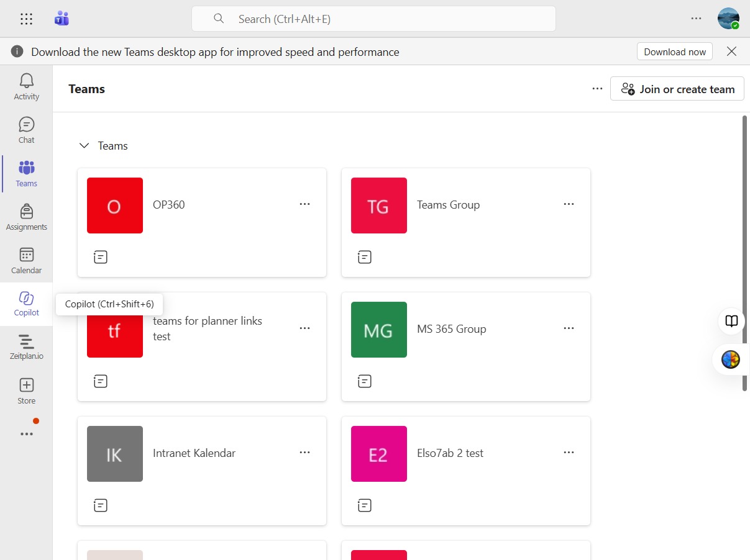750x560 pixels.
Task: Go to Assignments in the sidebar
Action: pyautogui.click(x=26, y=217)
